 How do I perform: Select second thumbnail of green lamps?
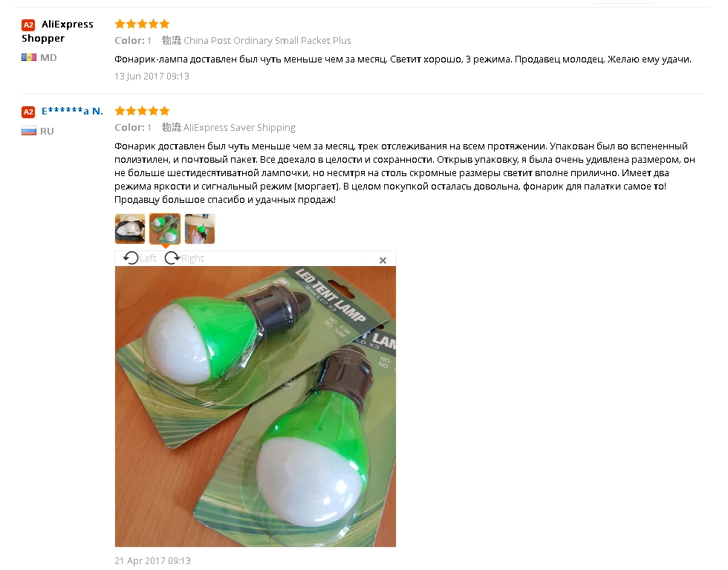click(165, 229)
